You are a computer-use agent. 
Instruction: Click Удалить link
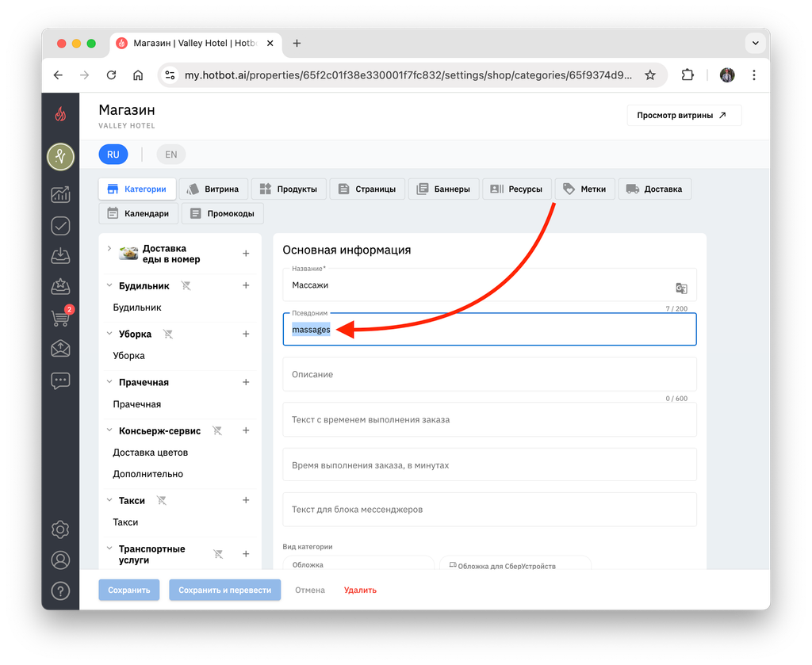[x=361, y=590]
